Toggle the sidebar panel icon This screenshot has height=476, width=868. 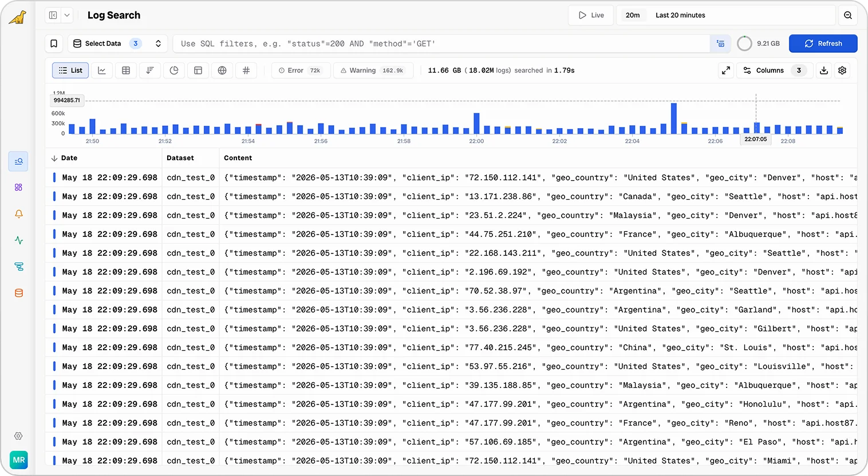(x=53, y=15)
